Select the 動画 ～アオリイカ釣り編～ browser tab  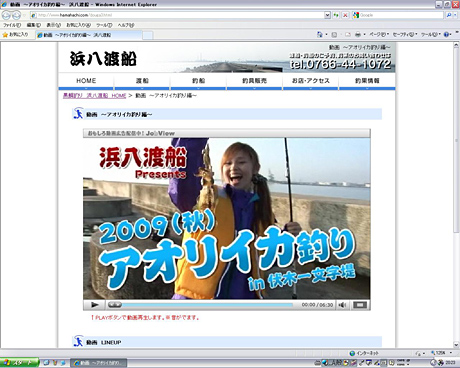click(x=89, y=35)
